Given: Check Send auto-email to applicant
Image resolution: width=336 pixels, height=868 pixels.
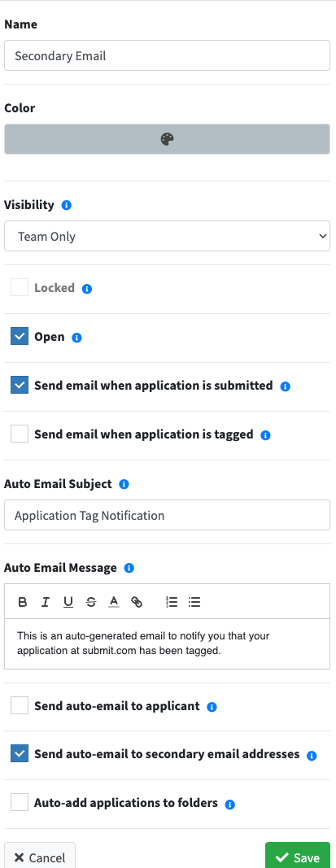Looking at the screenshot, I should pyautogui.click(x=20, y=705).
